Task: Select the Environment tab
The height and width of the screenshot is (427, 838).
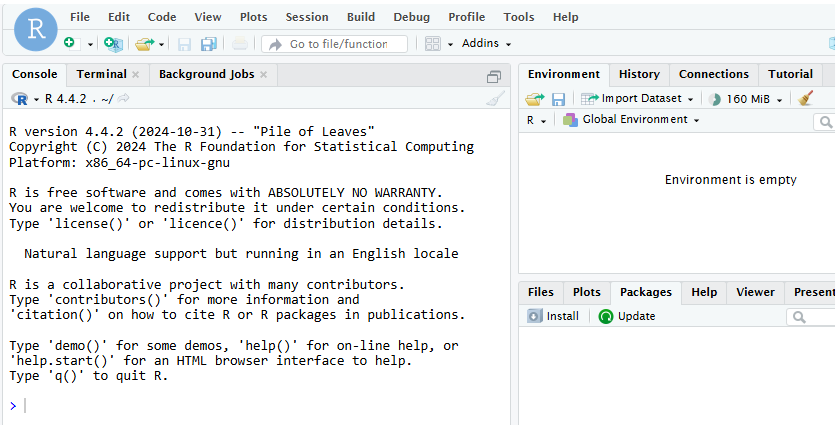Action: pos(564,74)
